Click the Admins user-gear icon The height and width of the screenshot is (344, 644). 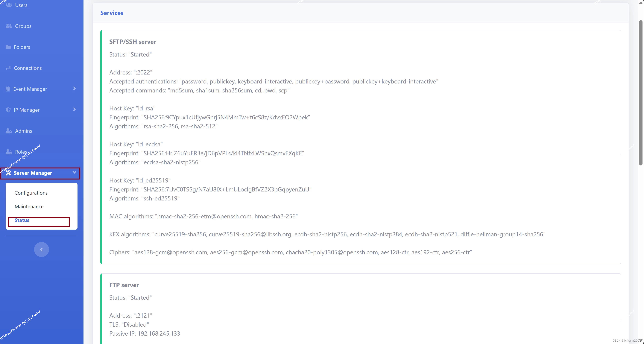(9, 131)
